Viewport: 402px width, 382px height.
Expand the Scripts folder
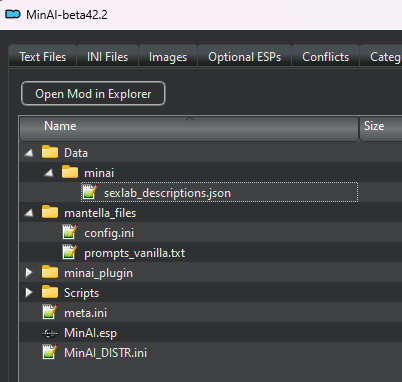click(x=29, y=292)
